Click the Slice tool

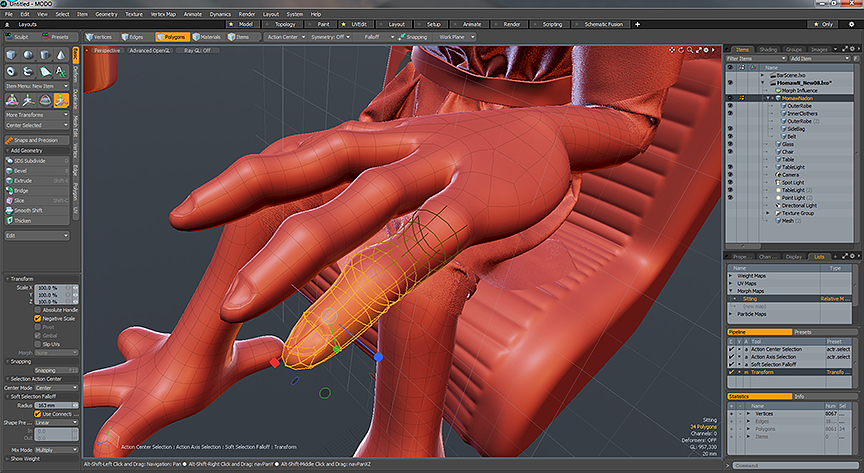coord(37,201)
